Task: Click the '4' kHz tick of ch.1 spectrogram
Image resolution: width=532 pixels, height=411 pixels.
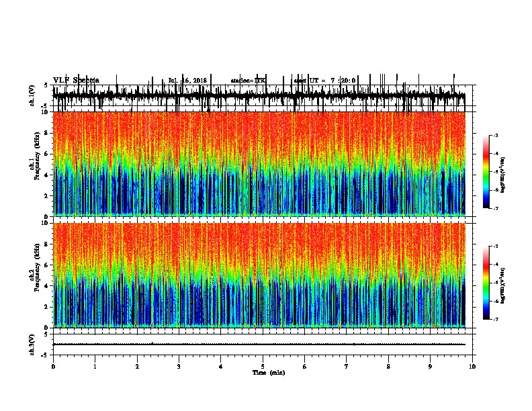Action: (x=47, y=175)
